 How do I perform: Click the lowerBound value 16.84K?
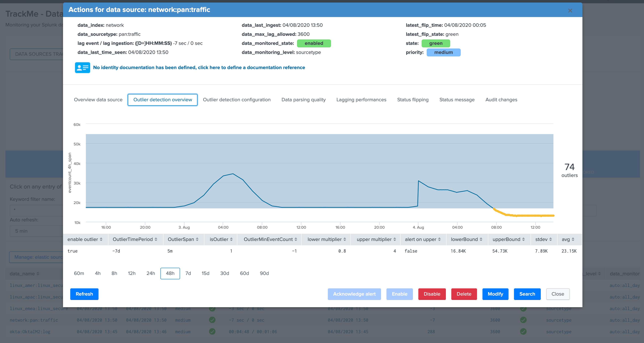[458, 251]
